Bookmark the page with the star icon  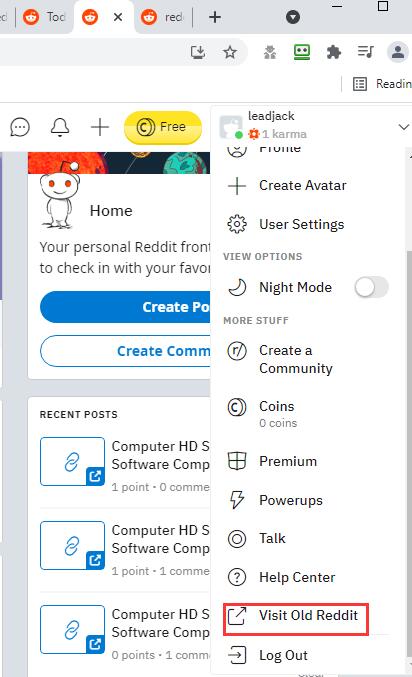point(230,53)
